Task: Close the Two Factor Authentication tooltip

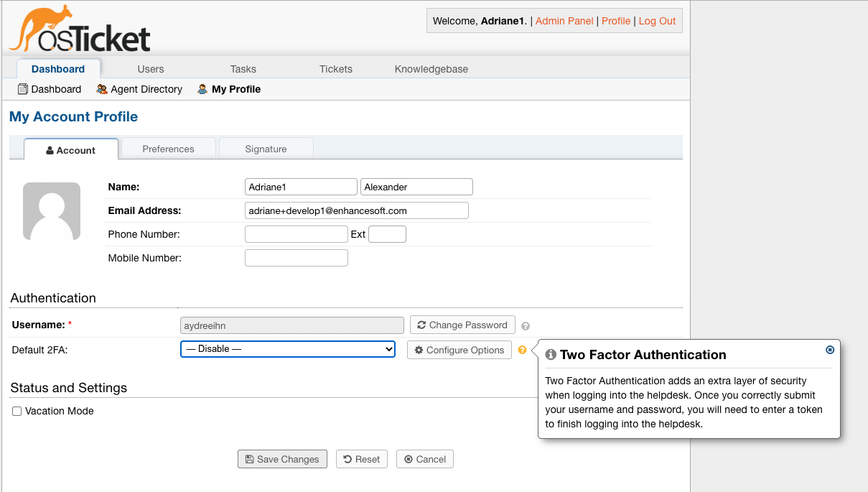Action: 830,350
